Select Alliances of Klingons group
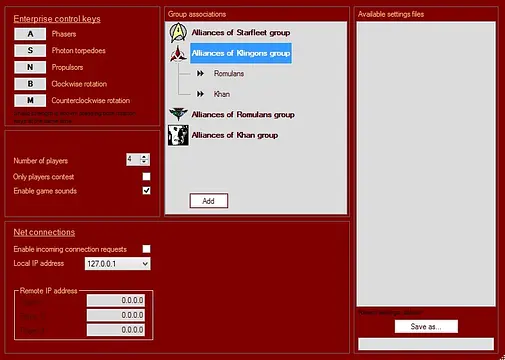 241,53
